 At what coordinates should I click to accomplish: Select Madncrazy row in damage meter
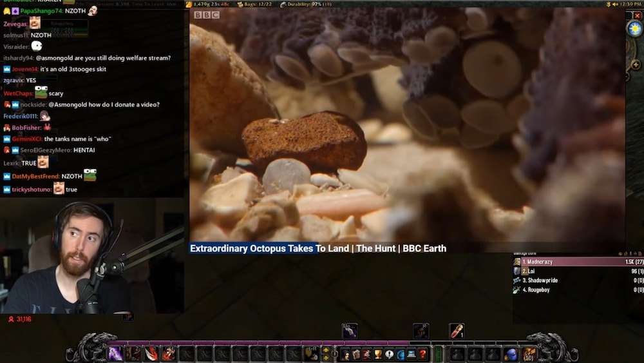click(578, 262)
